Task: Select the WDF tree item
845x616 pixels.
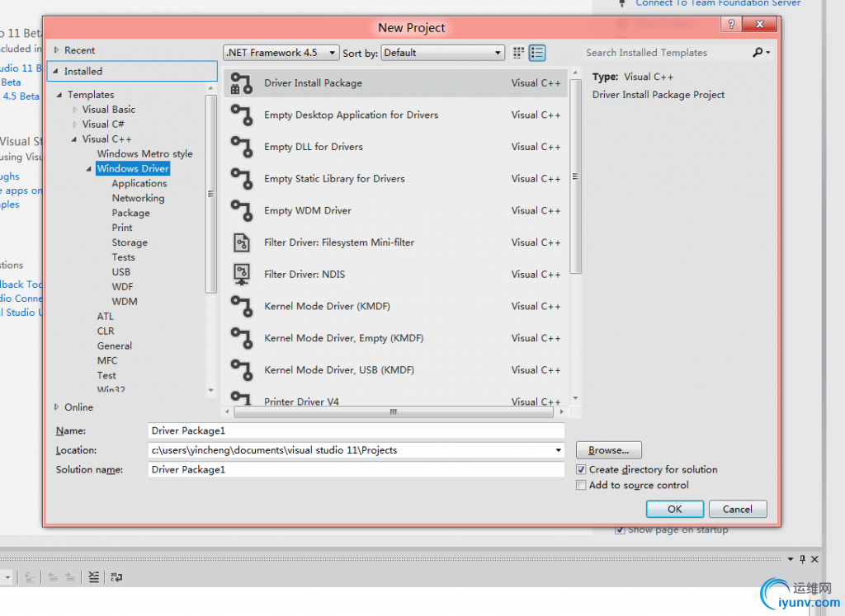Action: (x=122, y=287)
